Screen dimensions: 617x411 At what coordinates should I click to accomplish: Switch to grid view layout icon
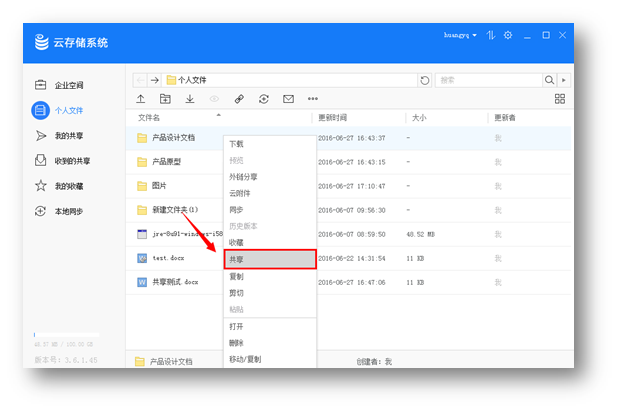[560, 99]
